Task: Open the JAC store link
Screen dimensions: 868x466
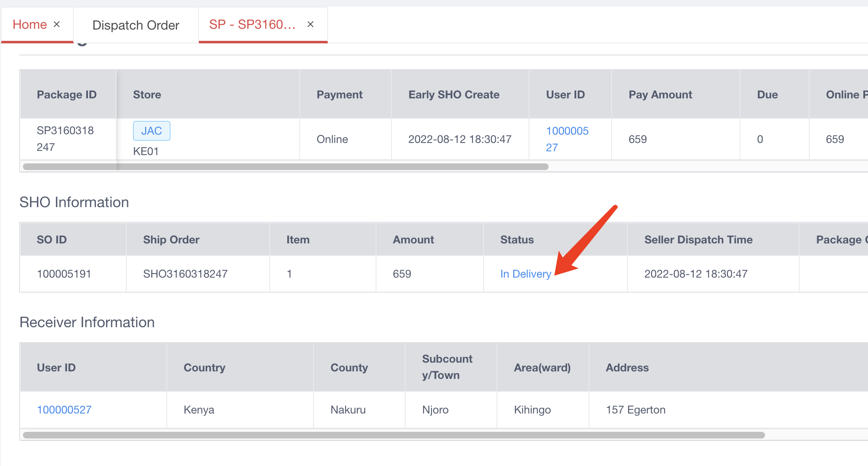Action: point(151,130)
